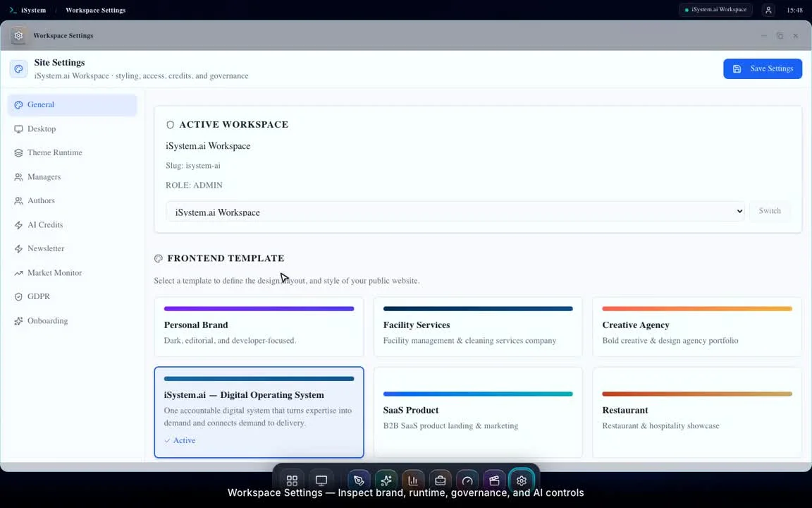Launch the sparkles AI app in dock

[386, 480]
